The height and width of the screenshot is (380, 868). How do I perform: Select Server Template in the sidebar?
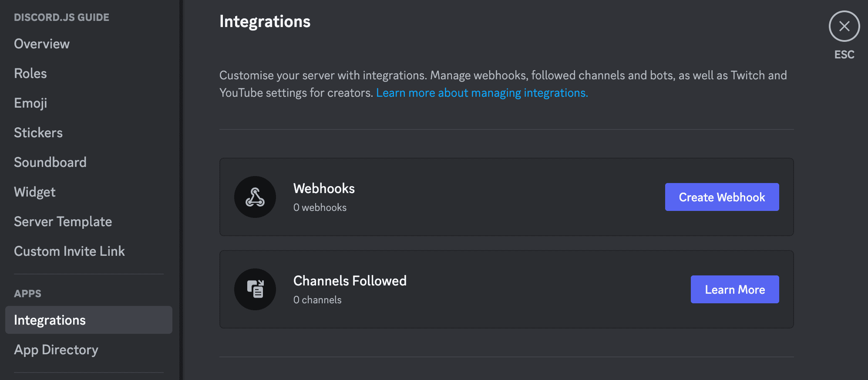tap(63, 222)
